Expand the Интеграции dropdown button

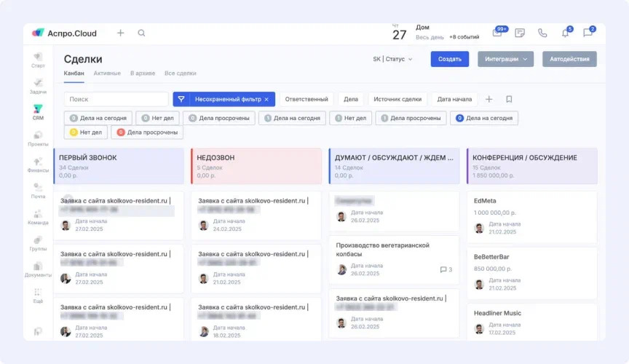click(x=505, y=59)
